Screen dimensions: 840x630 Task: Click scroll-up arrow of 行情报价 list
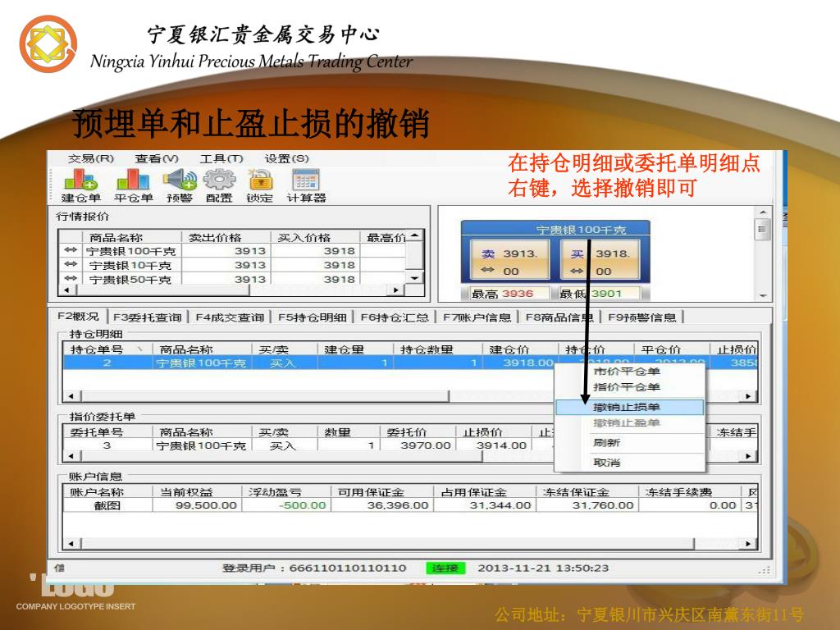[414, 235]
